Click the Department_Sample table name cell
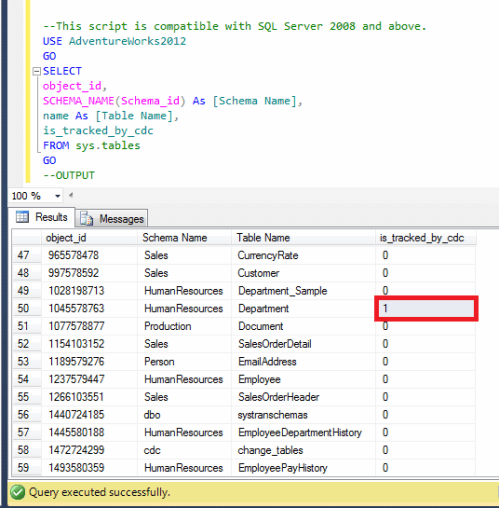This screenshot has width=499, height=508. pos(303,291)
